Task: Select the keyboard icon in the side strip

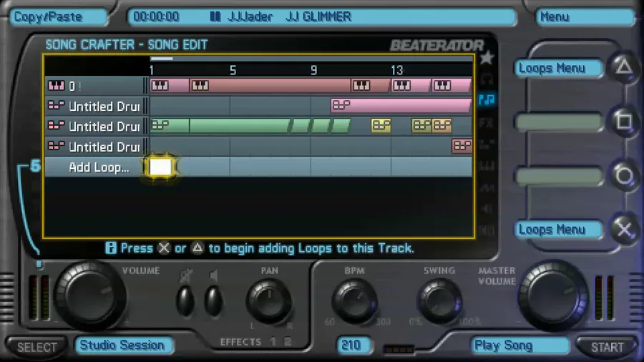Action: click(x=487, y=166)
